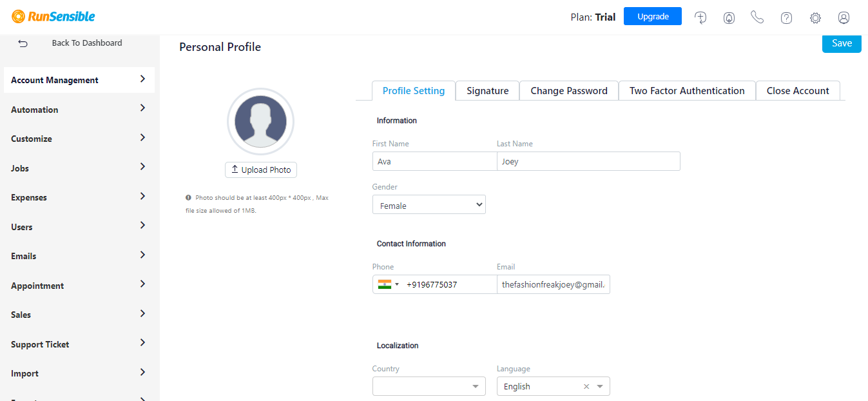
Task: Click the First Name field
Action: click(x=434, y=161)
